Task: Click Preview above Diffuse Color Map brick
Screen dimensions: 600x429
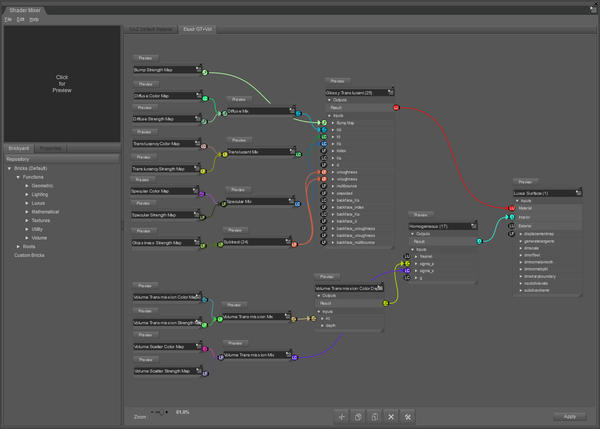Action: click(x=145, y=84)
